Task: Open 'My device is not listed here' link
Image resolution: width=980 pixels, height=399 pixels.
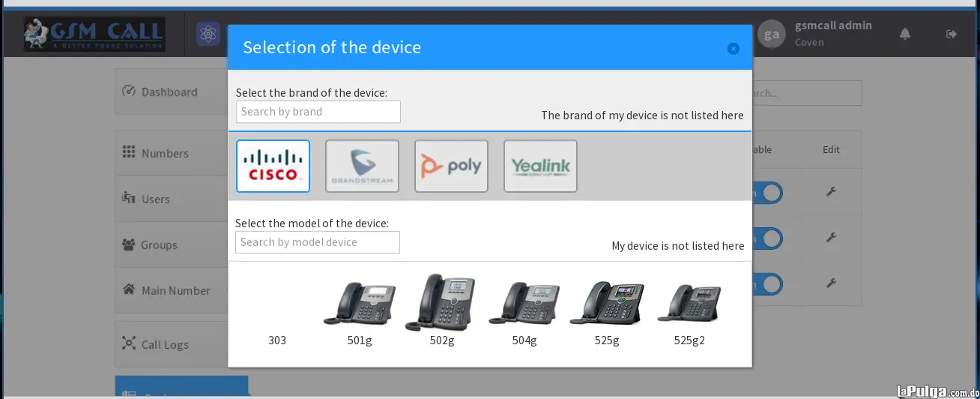Action: pos(678,245)
